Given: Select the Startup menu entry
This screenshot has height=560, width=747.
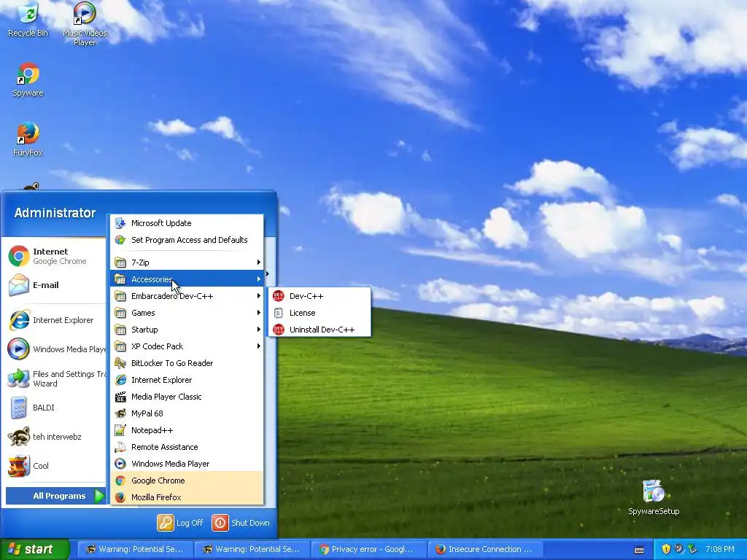Looking at the screenshot, I should coord(187,330).
